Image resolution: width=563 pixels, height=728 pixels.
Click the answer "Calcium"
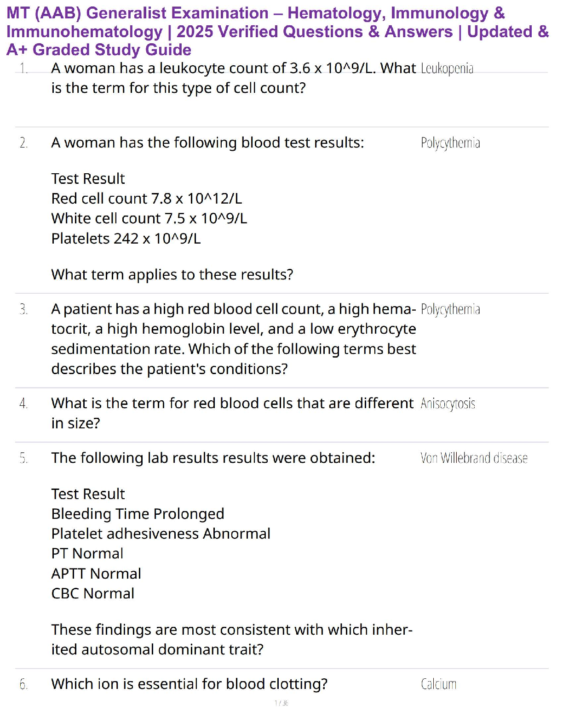point(438,684)
